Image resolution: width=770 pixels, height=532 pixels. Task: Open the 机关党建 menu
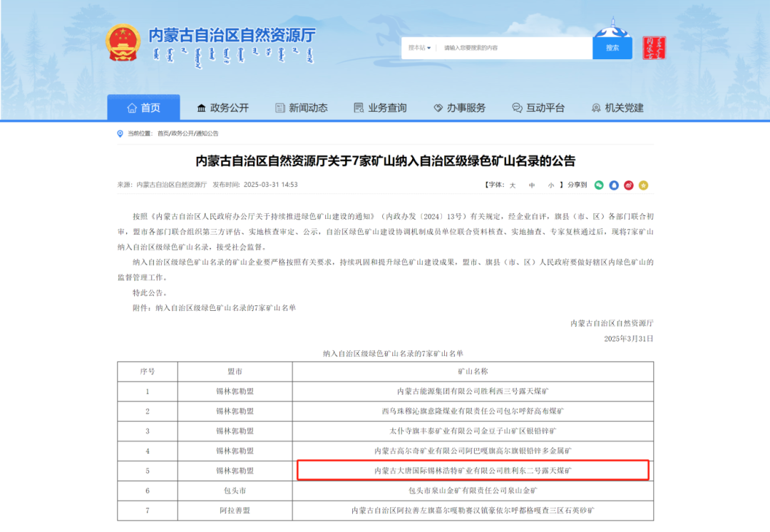617,108
